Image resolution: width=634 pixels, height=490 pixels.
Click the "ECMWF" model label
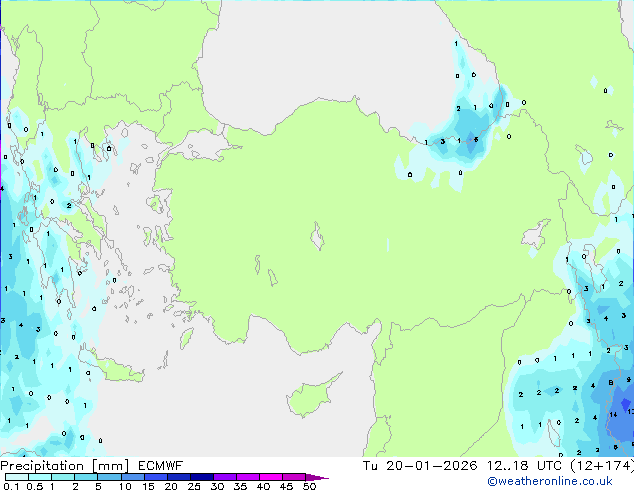(x=161, y=466)
